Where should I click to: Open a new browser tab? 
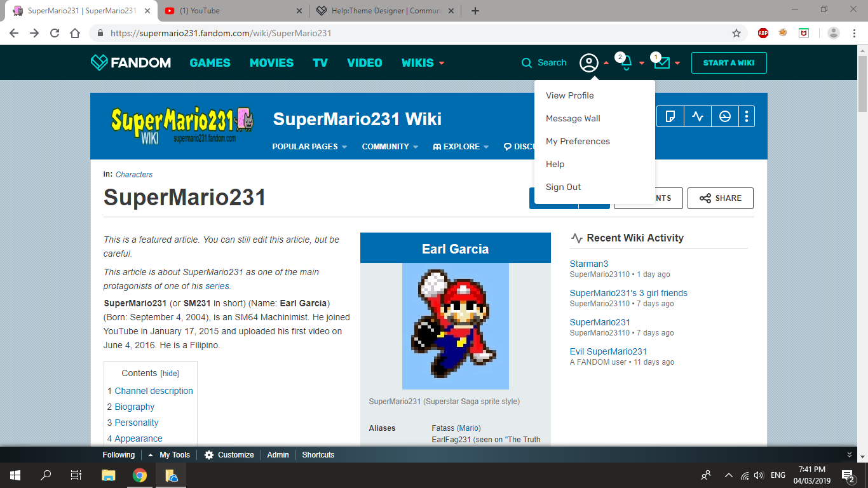tap(475, 11)
